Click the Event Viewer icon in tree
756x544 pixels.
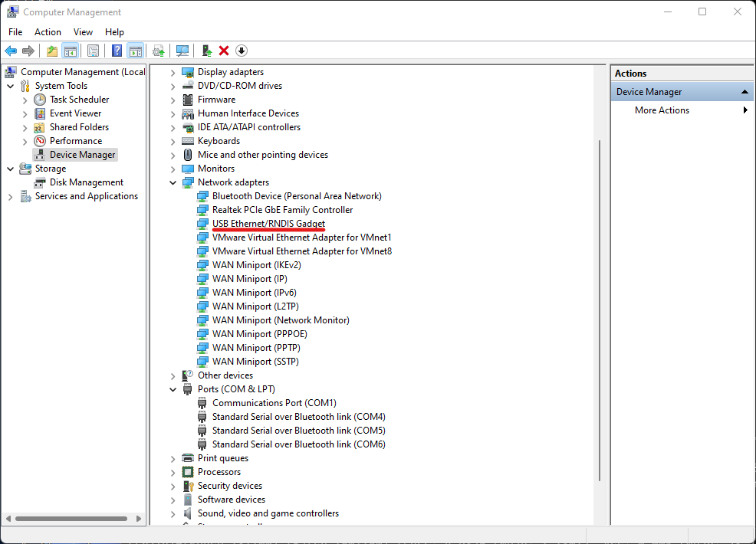pyautogui.click(x=40, y=113)
